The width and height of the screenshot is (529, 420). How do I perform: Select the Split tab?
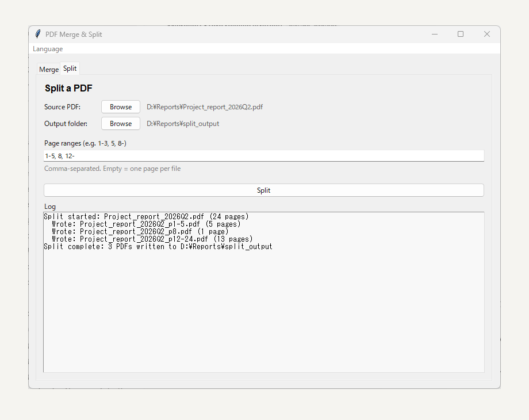coord(70,68)
